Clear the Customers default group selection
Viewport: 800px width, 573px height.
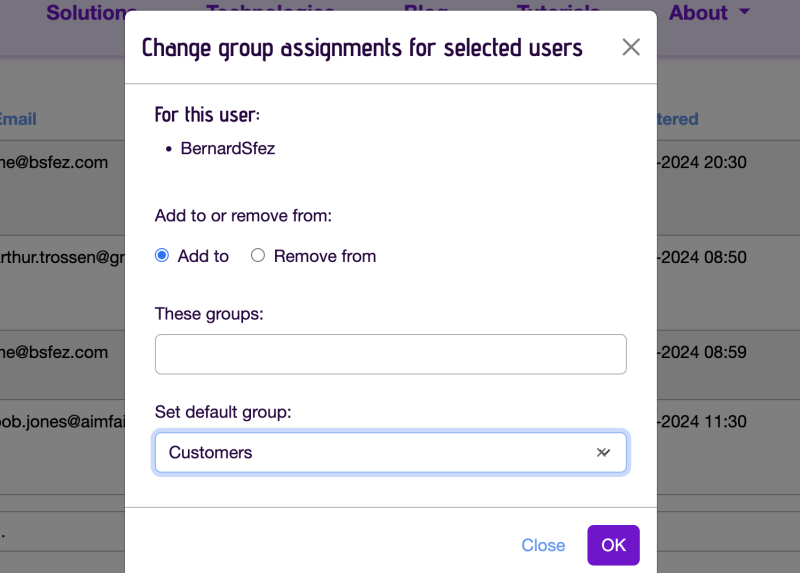click(603, 453)
